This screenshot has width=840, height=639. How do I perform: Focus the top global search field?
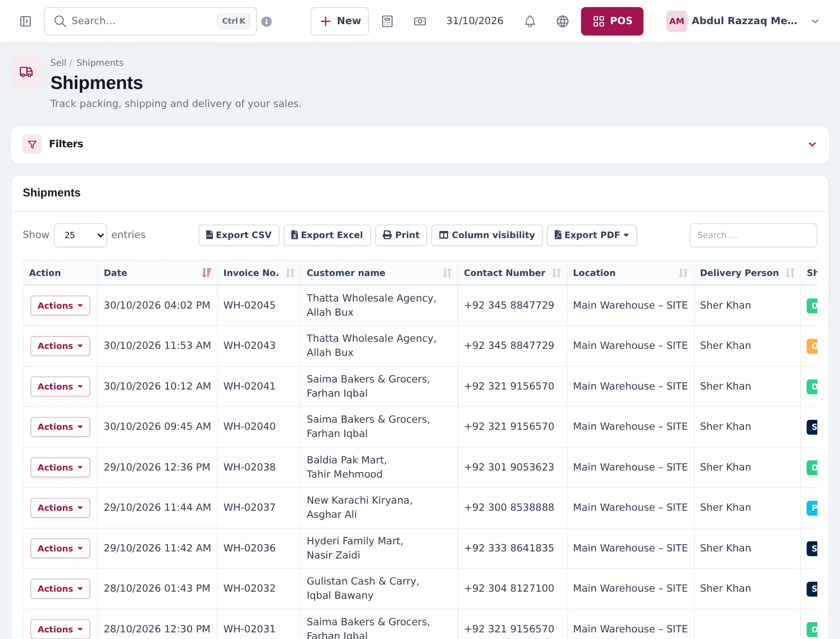150,21
